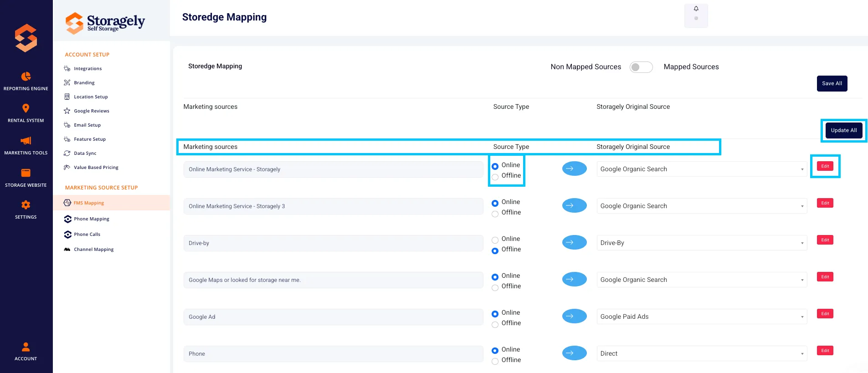Click the Update All button
Screen dimensions: 868x373
[x=844, y=130]
